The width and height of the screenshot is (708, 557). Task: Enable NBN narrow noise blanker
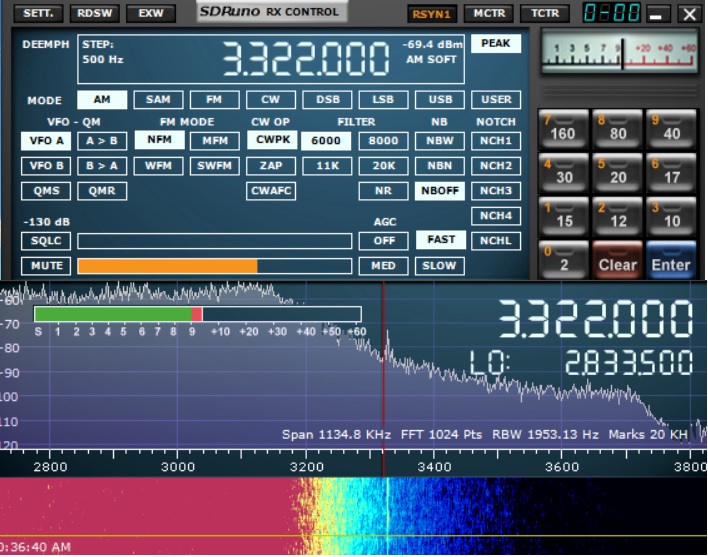click(x=440, y=166)
